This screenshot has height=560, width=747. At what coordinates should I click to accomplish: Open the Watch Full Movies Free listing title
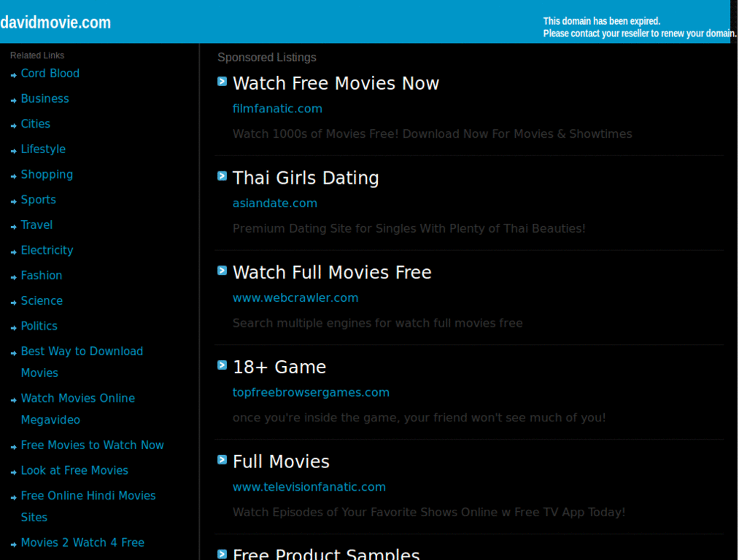tap(332, 273)
